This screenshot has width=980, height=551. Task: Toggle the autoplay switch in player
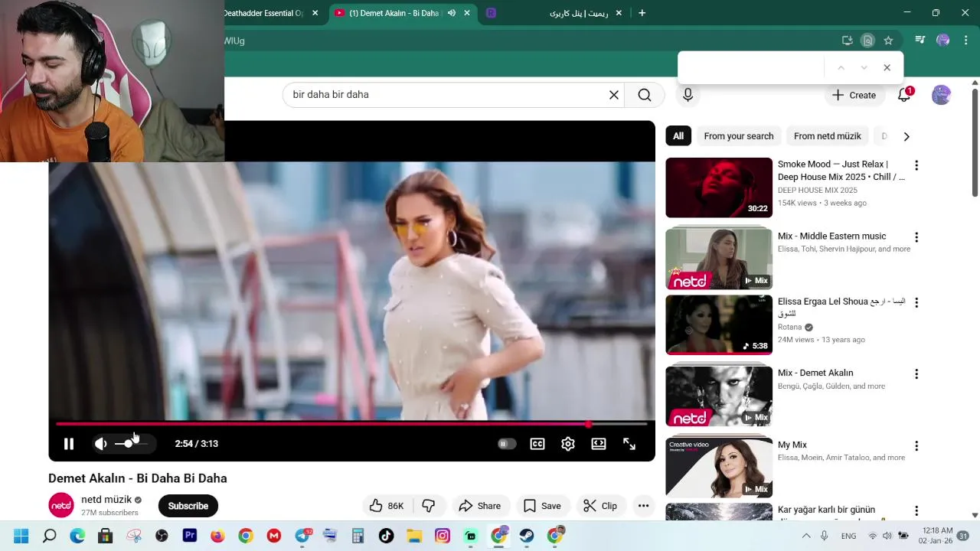click(x=506, y=444)
